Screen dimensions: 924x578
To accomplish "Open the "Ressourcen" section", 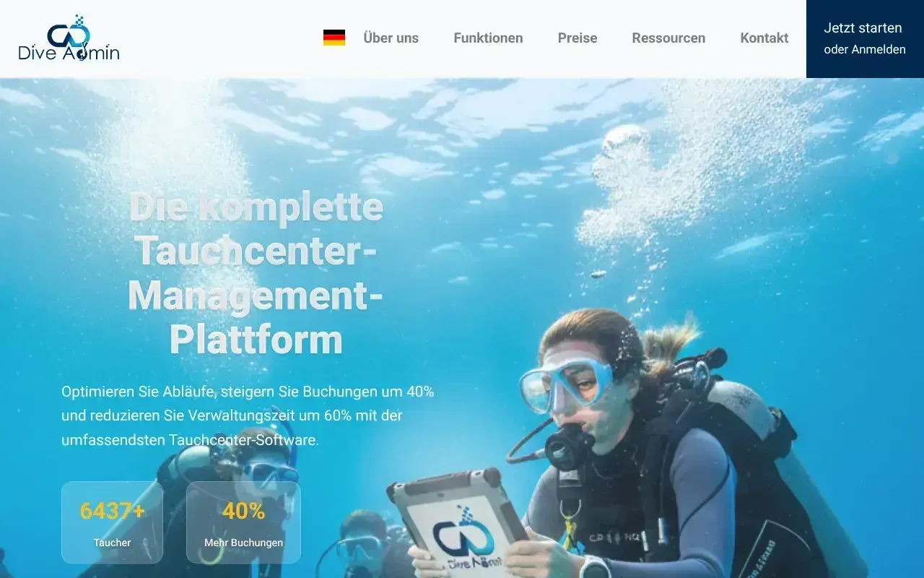I will point(668,38).
